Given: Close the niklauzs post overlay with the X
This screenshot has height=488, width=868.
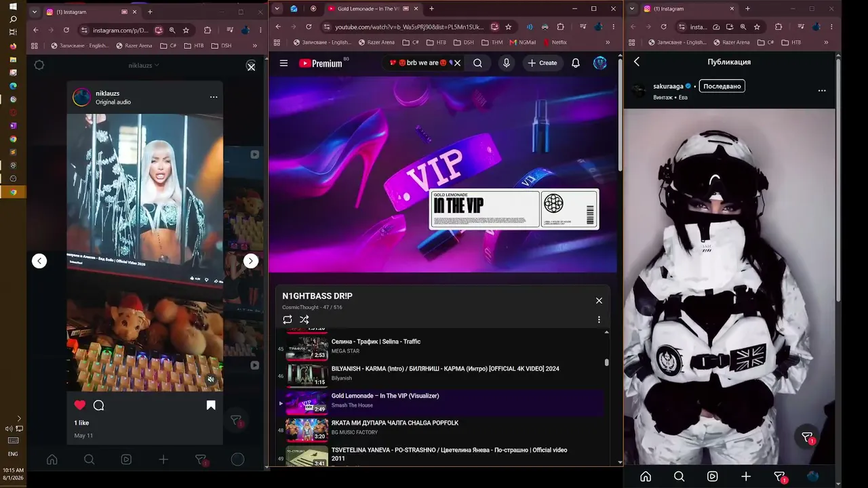Looking at the screenshot, I should coord(251,66).
